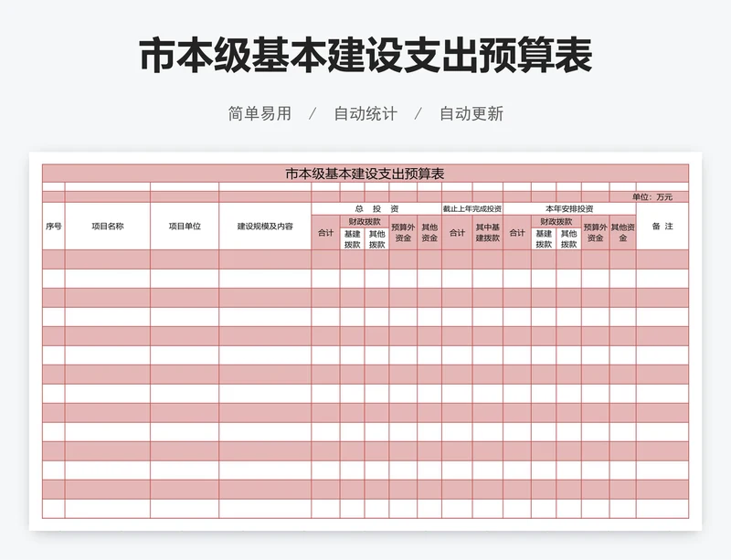Select the 截止上年完成投资 group header
The image size is (731, 560).
tap(472, 209)
